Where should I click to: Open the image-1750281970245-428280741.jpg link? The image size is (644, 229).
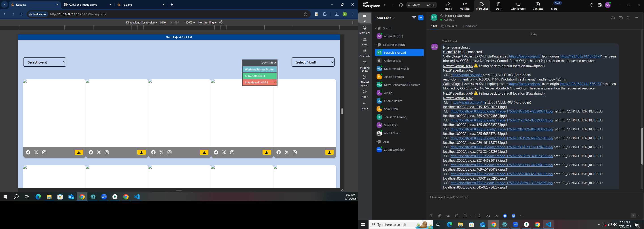point(502,111)
